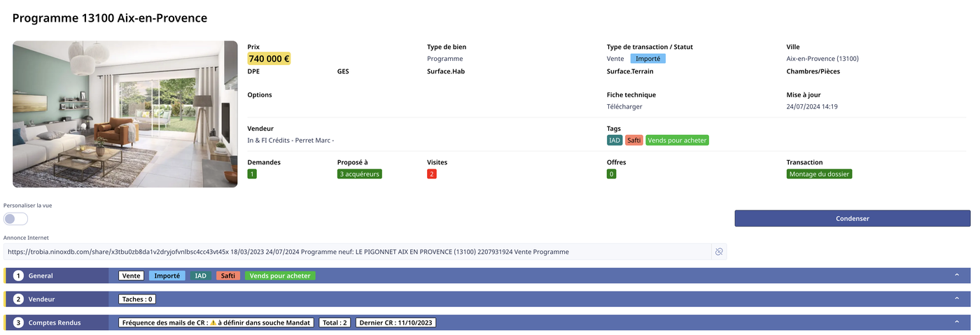Click the property living room photo
980x335 pixels.
click(x=125, y=114)
